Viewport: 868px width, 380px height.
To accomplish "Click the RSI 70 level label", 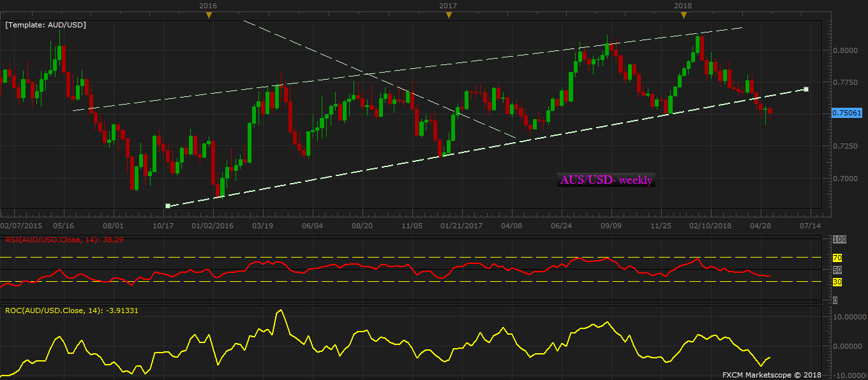I will [838, 258].
